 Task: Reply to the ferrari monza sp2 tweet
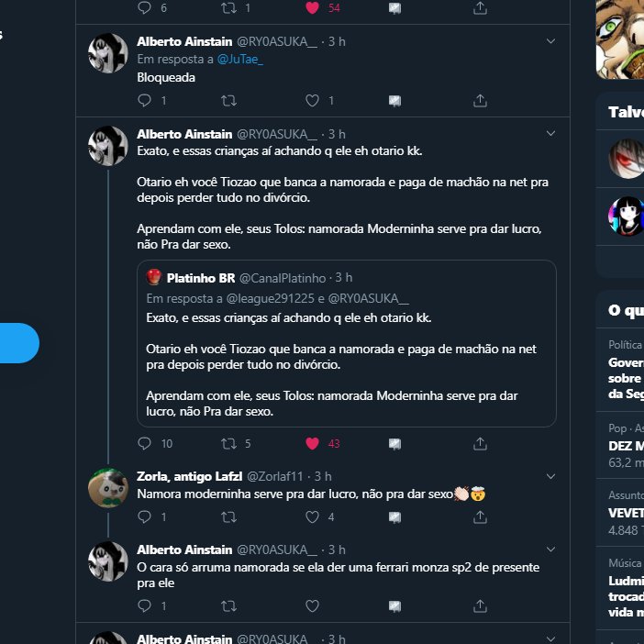(x=145, y=605)
